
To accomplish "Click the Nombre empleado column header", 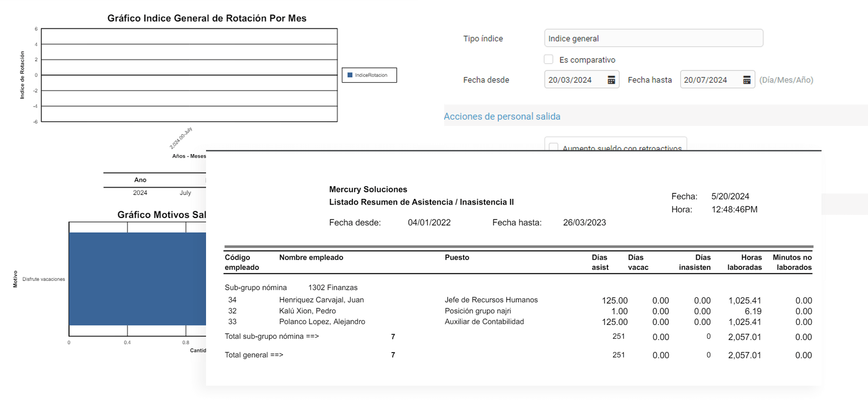I will click(x=311, y=258).
